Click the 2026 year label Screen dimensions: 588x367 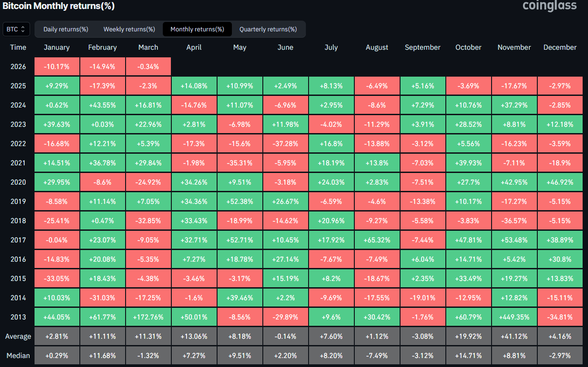pyautogui.click(x=18, y=66)
